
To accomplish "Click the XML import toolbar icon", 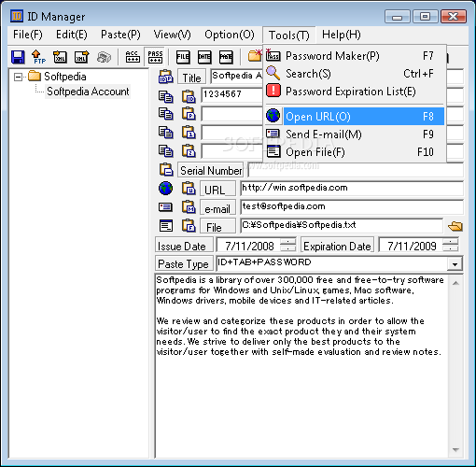I will (x=60, y=57).
